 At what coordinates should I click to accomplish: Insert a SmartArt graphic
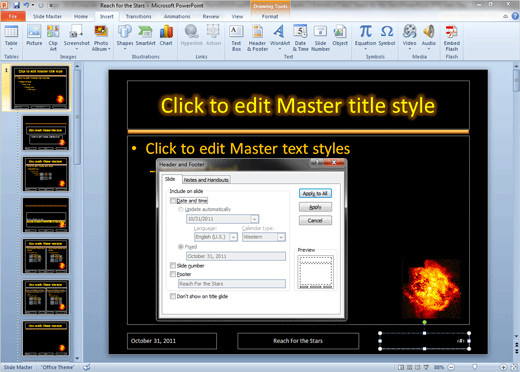click(145, 36)
